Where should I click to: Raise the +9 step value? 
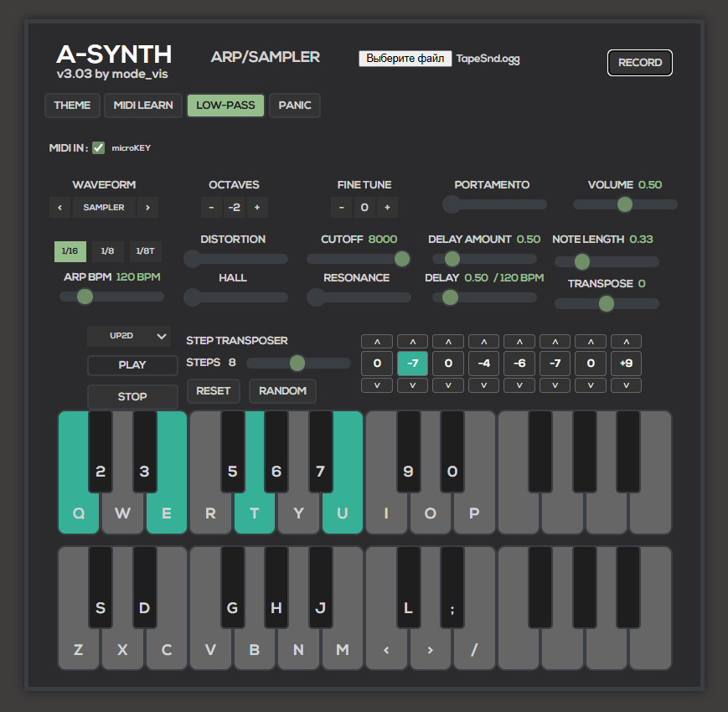coord(627,342)
